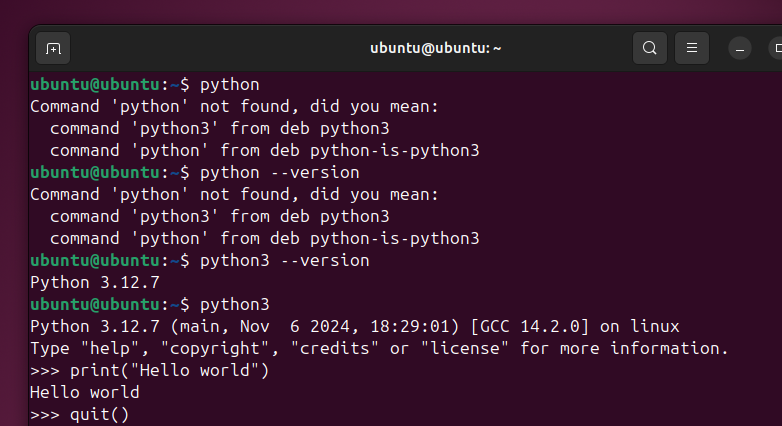The width and height of the screenshot is (782, 426).
Task: Click the [GCC 14.2.0] text
Action: tap(530, 327)
